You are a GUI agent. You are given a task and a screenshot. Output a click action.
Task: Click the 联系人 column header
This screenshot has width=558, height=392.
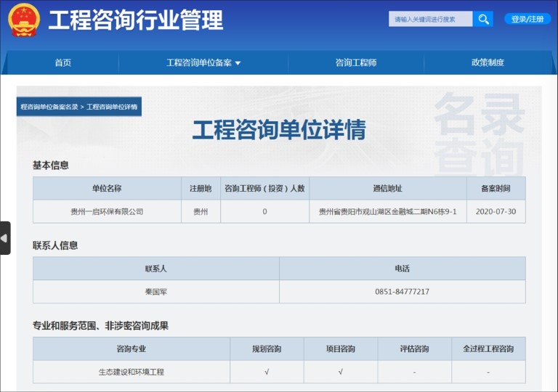click(x=156, y=269)
